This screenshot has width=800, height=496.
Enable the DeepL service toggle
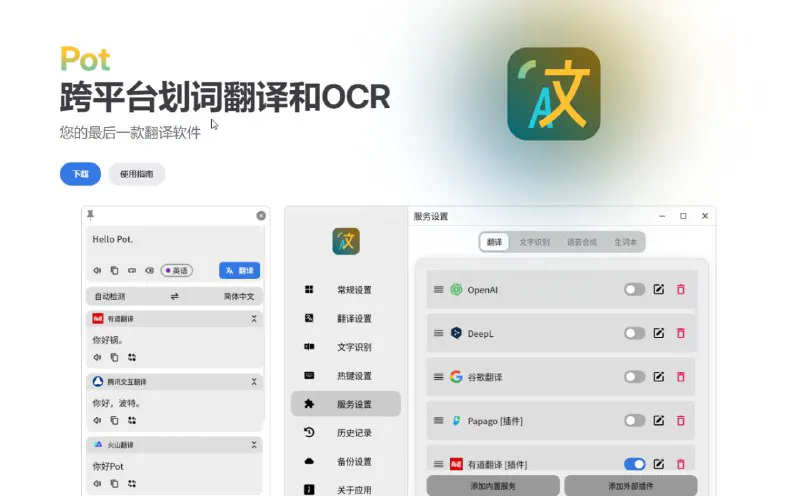pos(635,333)
